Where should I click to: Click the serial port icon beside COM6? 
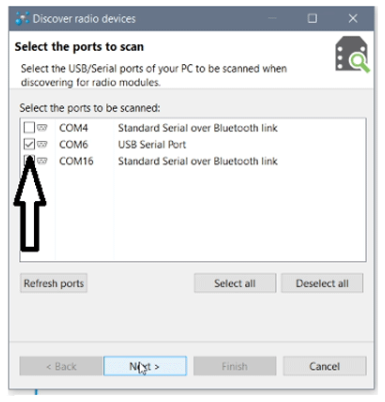(42, 144)
